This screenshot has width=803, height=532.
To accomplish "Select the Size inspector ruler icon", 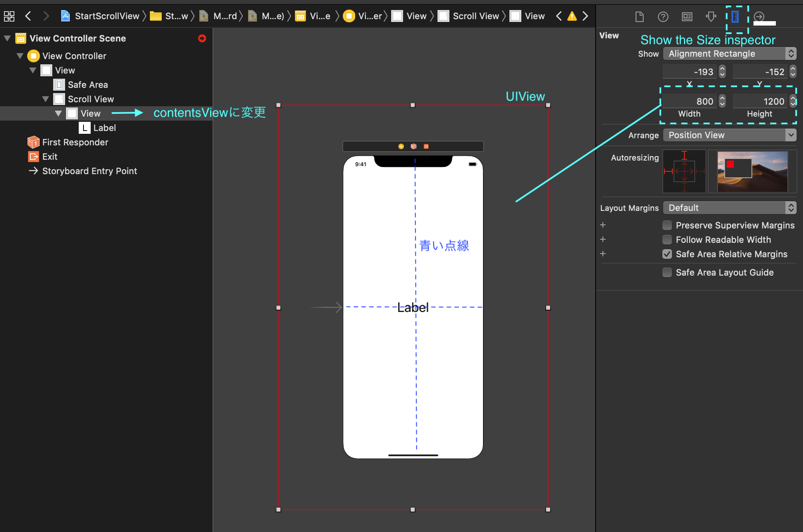I will [x=735, y=17].
